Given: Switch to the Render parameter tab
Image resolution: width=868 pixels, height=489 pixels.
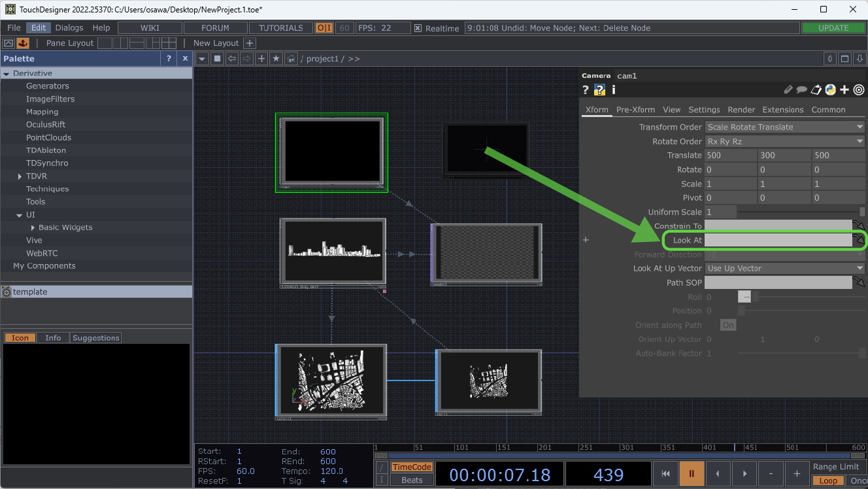Looking at the screenshot, I should click(741, 110).
